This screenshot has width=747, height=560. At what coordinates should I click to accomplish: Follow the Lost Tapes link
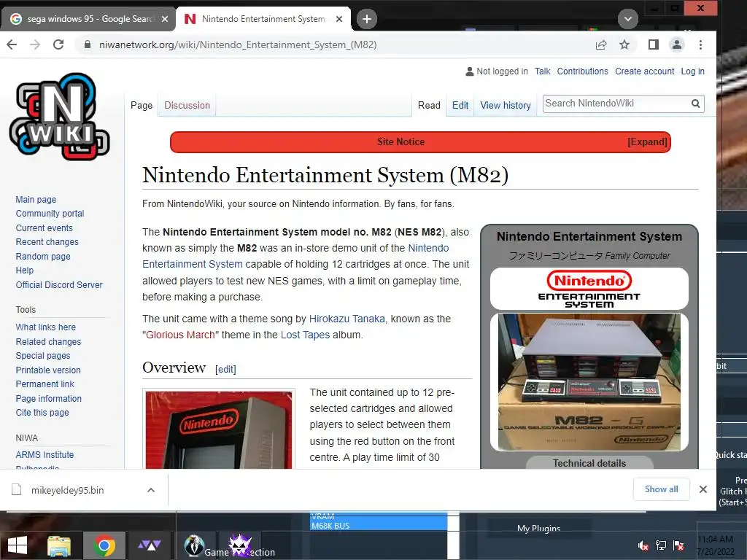click(x=305, y=335)
